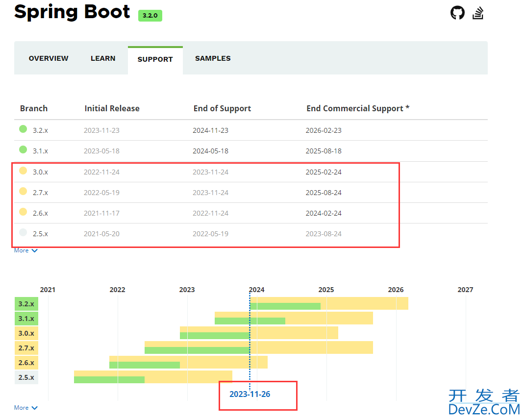
Task: Click the Initial Release column header
Action: (112, 108)
